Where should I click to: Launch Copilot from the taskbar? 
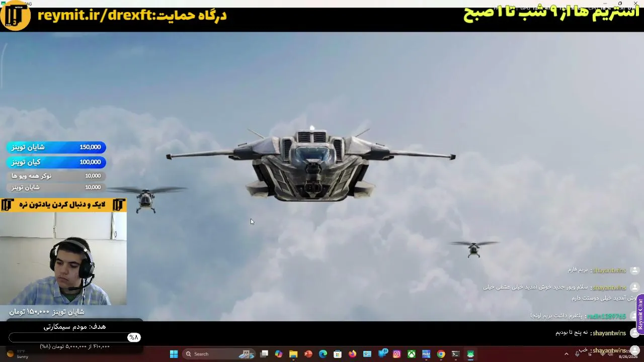pyautogui.click(x=279, y=354)
